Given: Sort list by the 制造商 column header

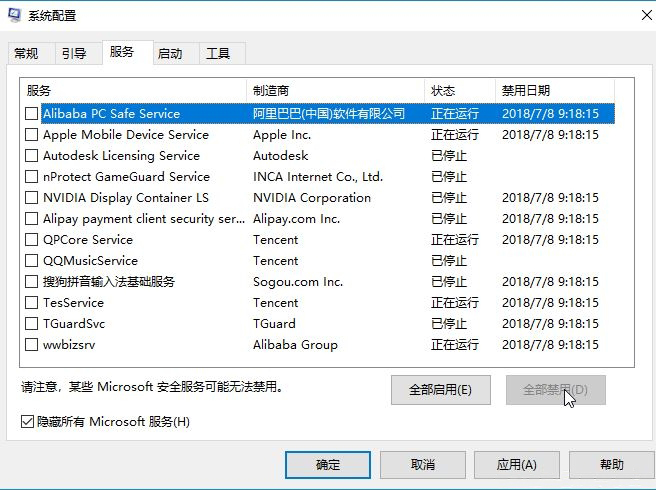Looking at the screenshot, I should pos(336,90).
